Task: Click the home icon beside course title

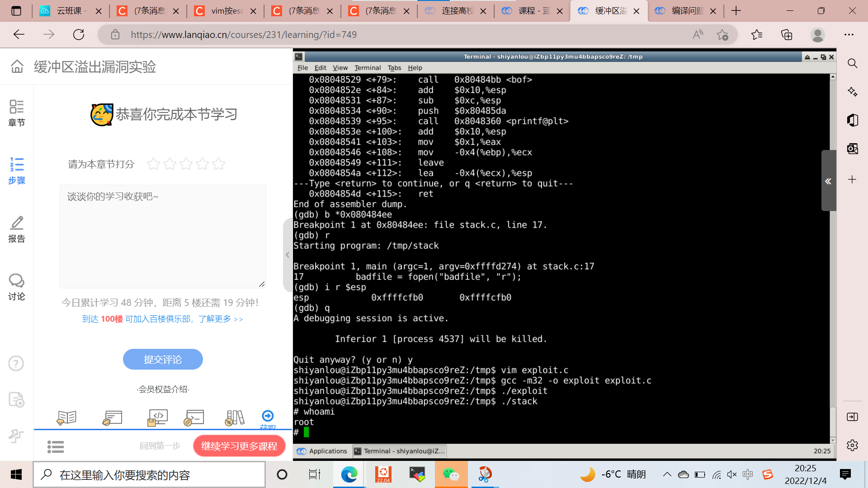Action: (x=17, y=66)
